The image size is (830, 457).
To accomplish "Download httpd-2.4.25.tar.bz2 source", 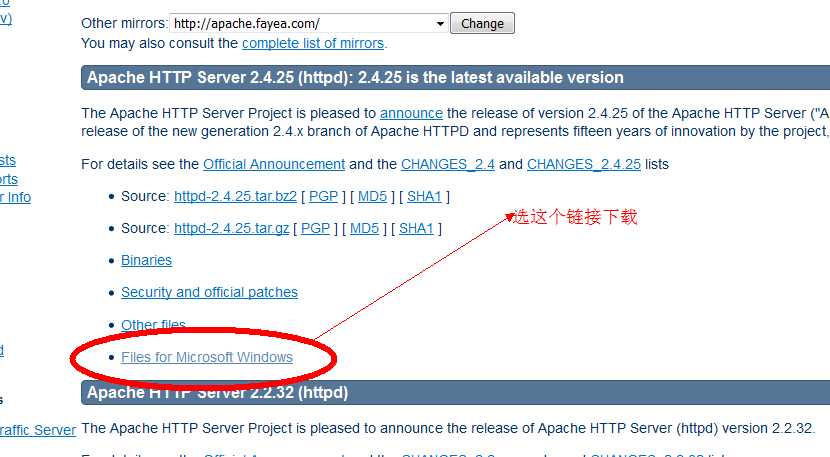I will [x=236, y=196].
